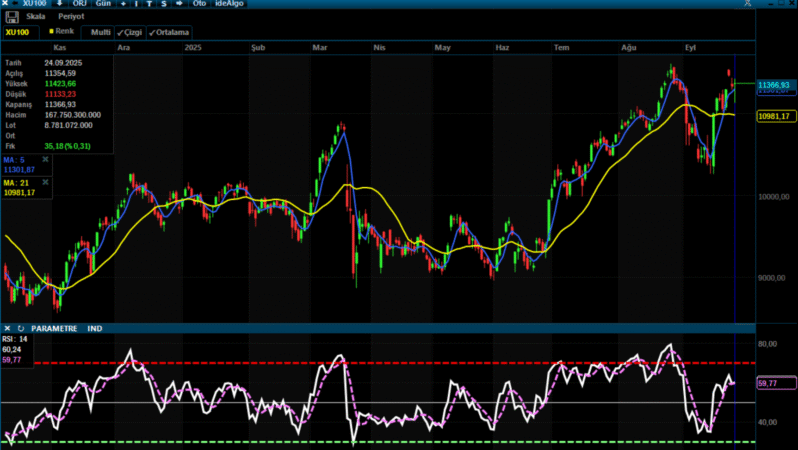Close the RSI indicator panel
Screen dimensions: 798x450
(x=8, y=328)
